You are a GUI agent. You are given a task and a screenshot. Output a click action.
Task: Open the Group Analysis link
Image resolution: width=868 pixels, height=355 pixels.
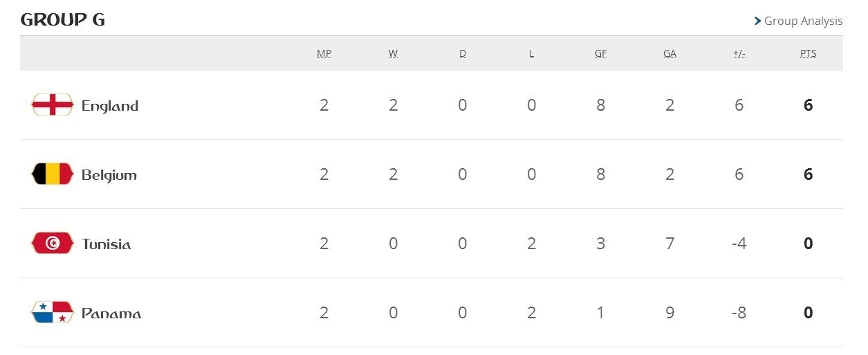click(803, 21)
